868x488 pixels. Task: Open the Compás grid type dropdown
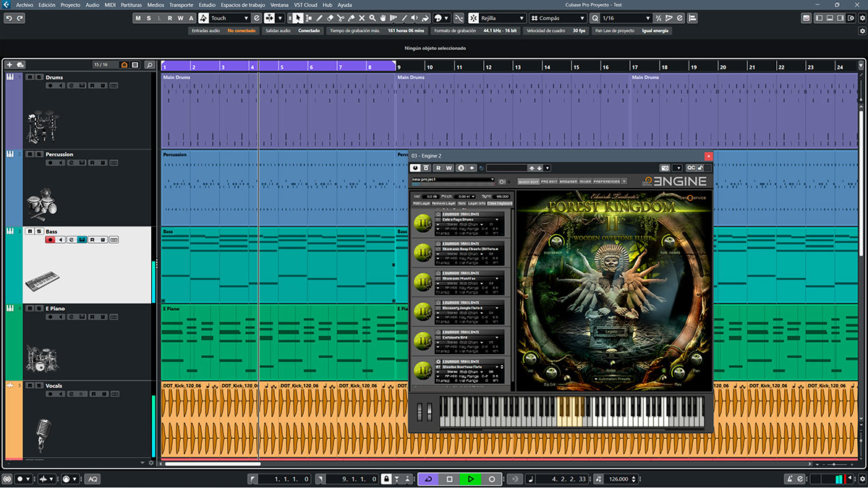tap(558, 18)
